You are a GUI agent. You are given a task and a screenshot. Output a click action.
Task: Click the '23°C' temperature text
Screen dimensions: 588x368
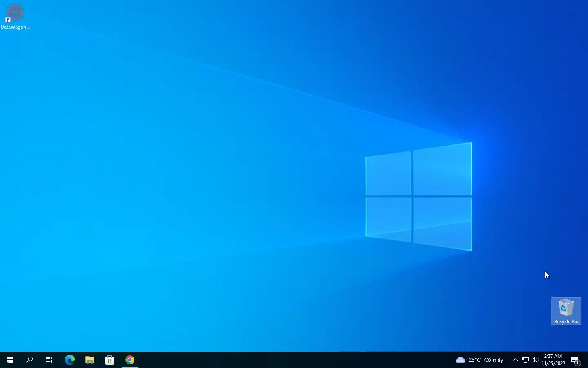474,360
